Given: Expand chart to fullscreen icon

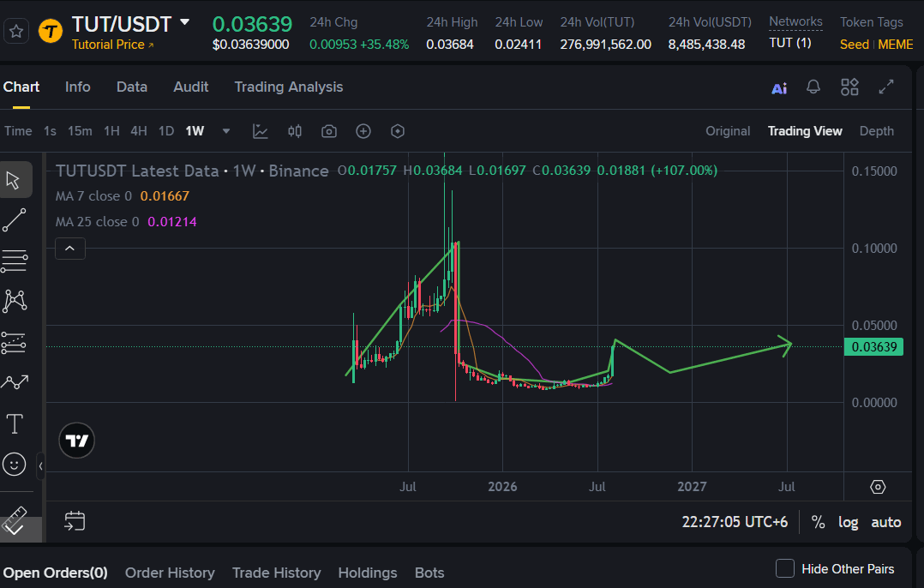Looking at the screenshot, I should tap(886, 87).
